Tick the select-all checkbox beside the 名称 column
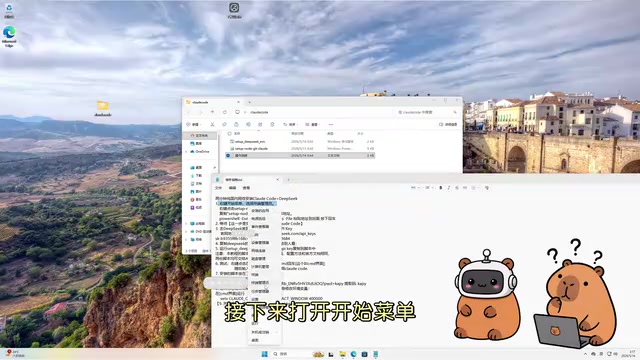Image resolution: width=640 pixels, height=360 pixels. (x=229, y=133)
